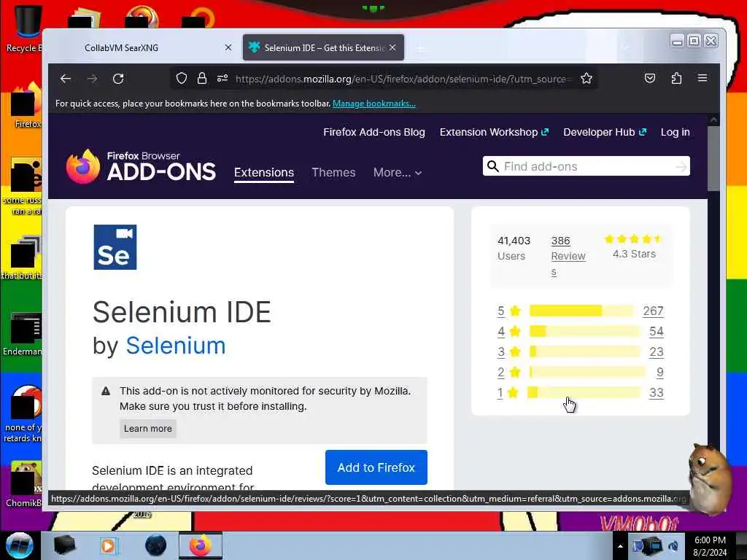This screenshot has height=560, width=747.
Task: Open the media player taskbar icon
Action: 109,545
